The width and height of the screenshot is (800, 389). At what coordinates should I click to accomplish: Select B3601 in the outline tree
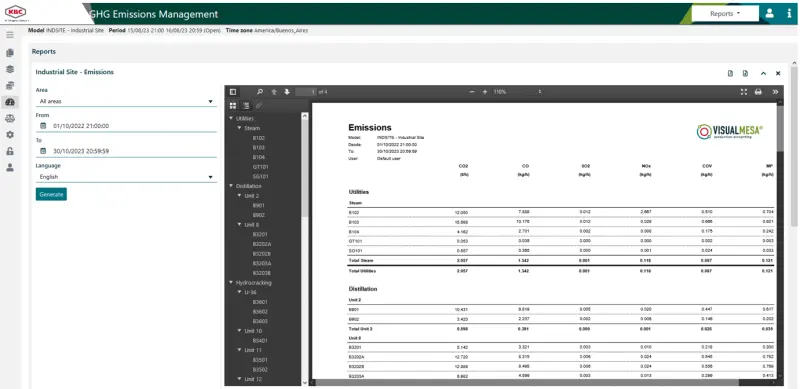(260, 302)
